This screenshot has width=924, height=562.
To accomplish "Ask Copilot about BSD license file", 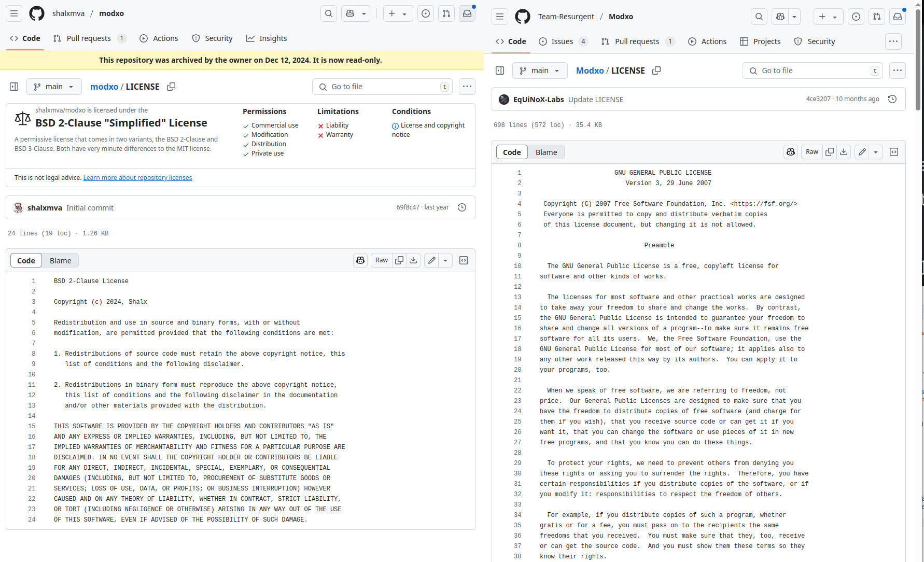I will click(x=360, y=260).
